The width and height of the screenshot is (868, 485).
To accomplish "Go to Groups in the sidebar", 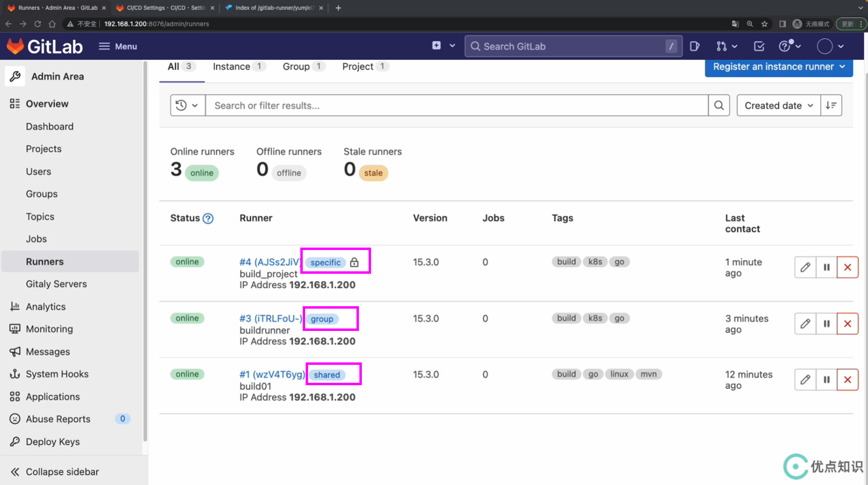I will (x=42, y=194).
